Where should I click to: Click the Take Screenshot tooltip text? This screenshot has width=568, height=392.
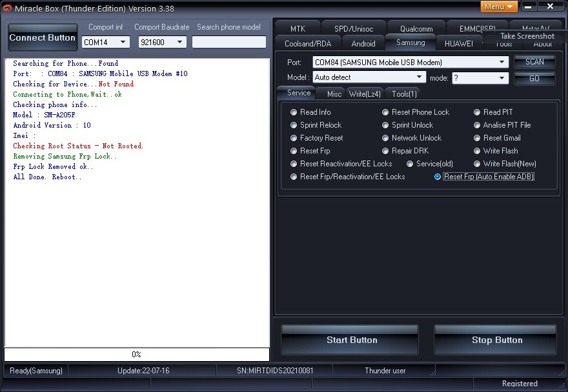(527, 36)
